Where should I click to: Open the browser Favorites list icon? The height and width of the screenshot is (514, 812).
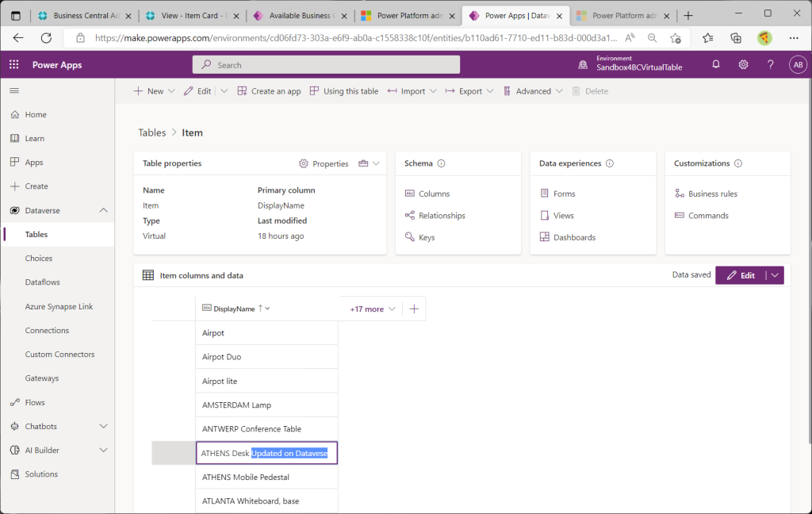pyautogui.click(x=708, y=38)
